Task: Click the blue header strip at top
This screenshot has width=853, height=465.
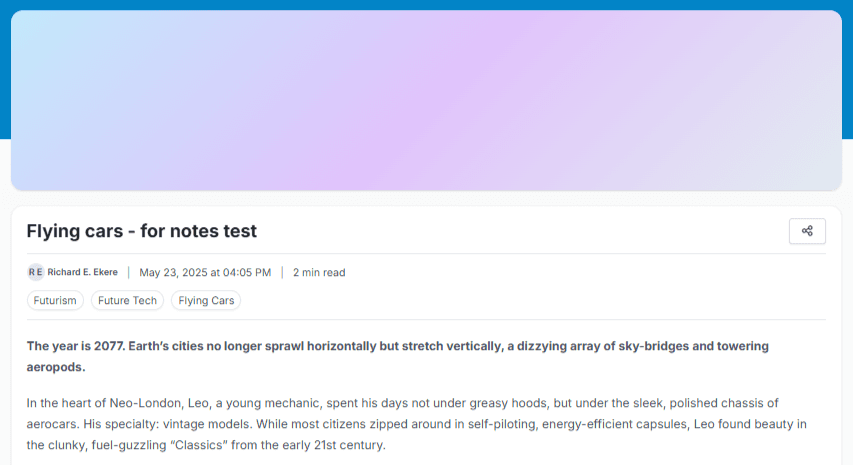Action: point(426,5)
